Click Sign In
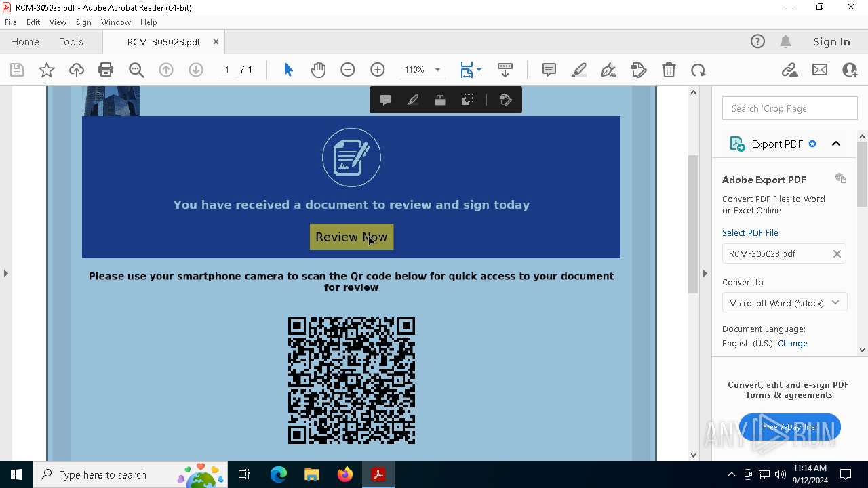The image size is (868, 488). (x=831, y=42)
